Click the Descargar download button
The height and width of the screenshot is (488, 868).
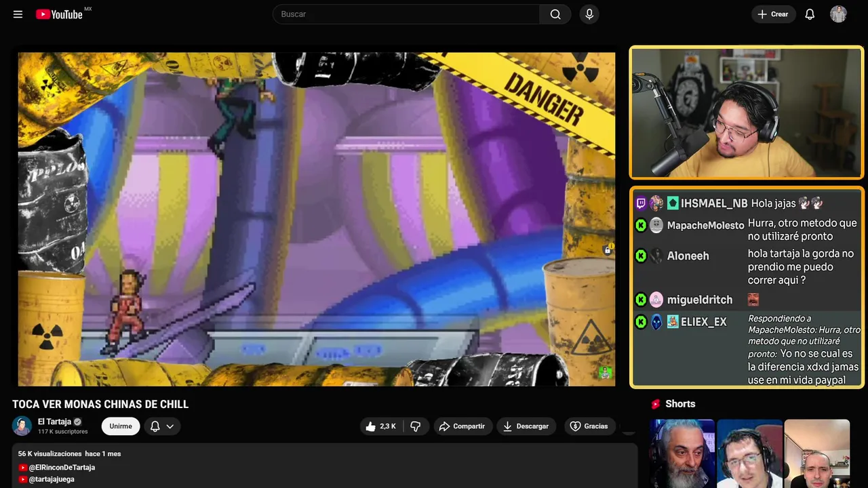pos(526,426)
